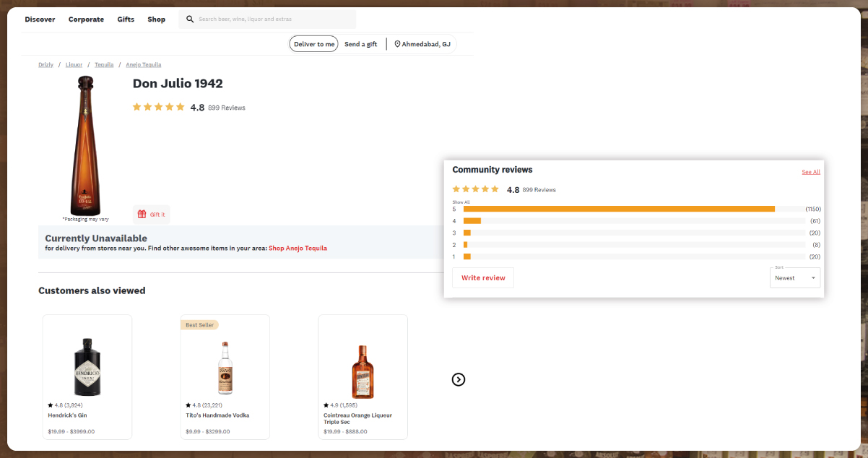Filter reviews by the 3-star bar

pos(634,233)
